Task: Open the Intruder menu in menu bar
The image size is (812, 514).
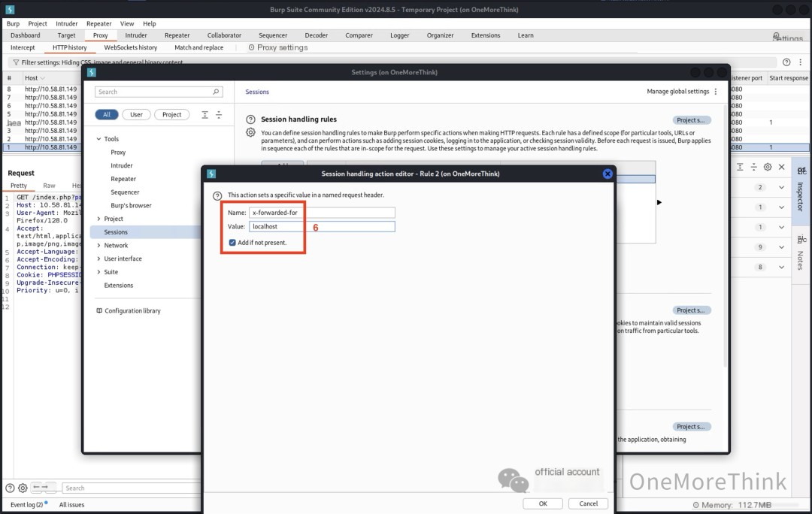Action: coord(67,24)
